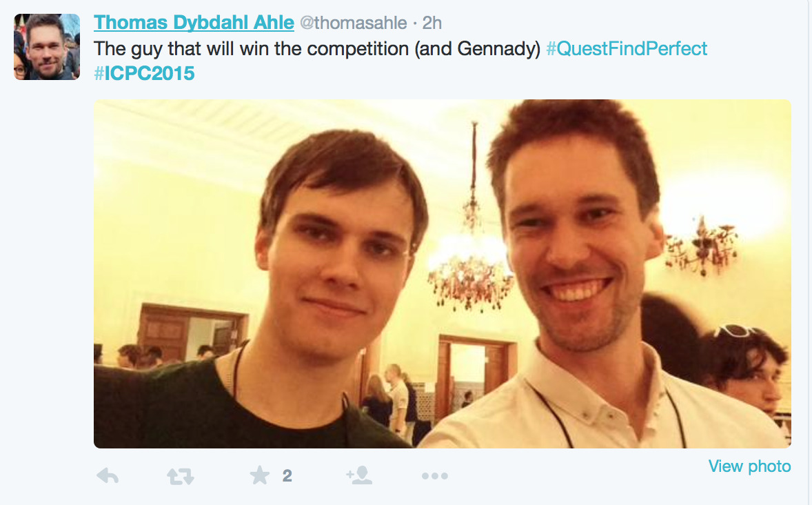The height and width of the screenshot is (505, 812).
Task: Click the reply arrow icon
Action: (107, 475)
